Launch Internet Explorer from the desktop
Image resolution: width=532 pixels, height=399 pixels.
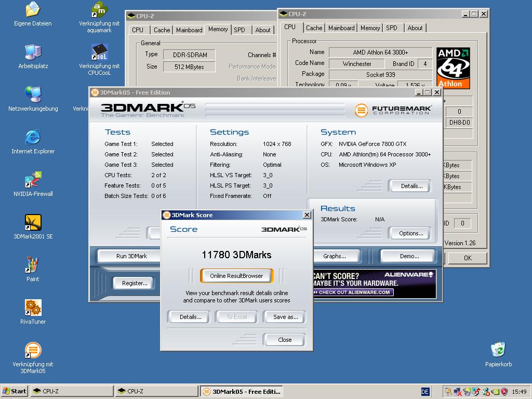[33, 137]
